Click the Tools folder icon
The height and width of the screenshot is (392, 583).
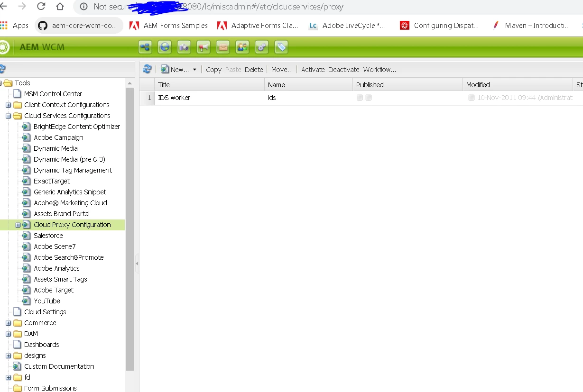[x=8, y=83]
